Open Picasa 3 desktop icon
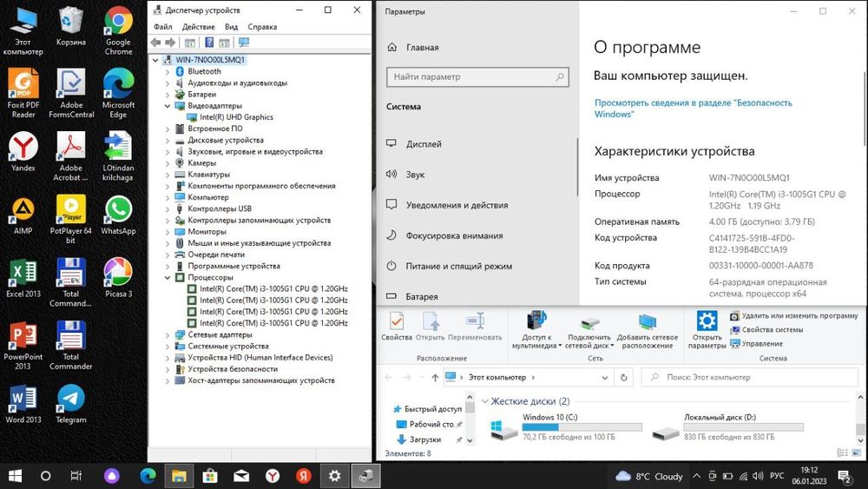 pos(118,278)
